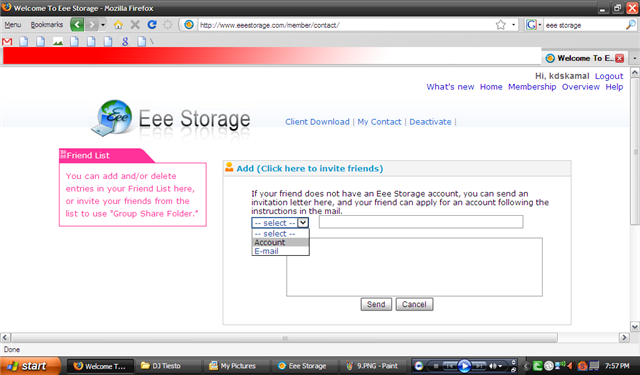Open the My Contact link
Image resolution: width=640 pixels, height=375 pixels.
tap(379, 122)
